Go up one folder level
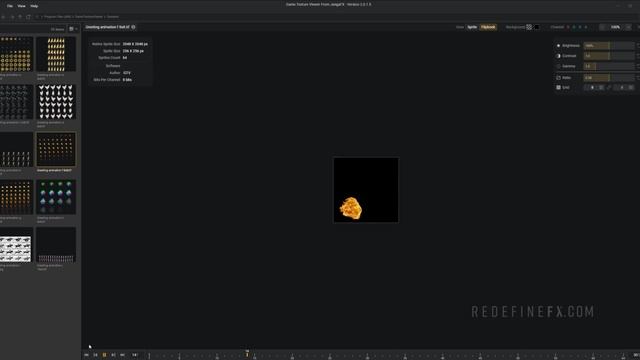Viewport: 640px width, 360px height. click(x=20, y=17)
